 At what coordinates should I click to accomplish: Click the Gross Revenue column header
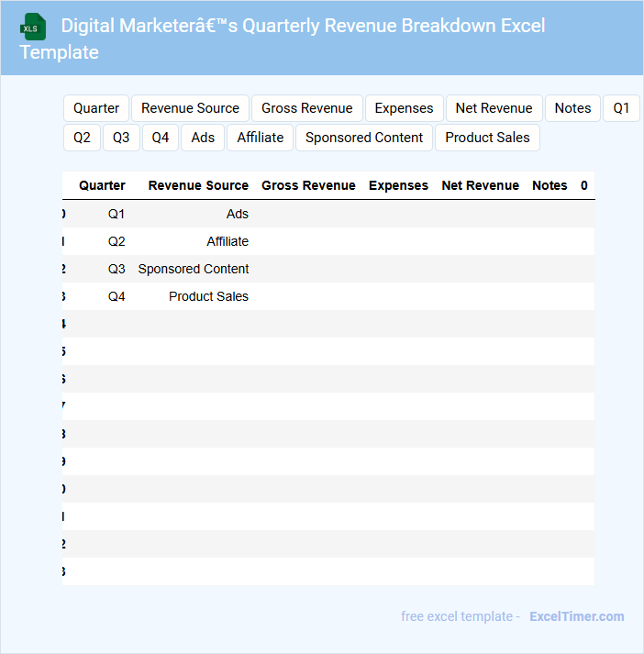pyautogui.click(x=308, y=185)
